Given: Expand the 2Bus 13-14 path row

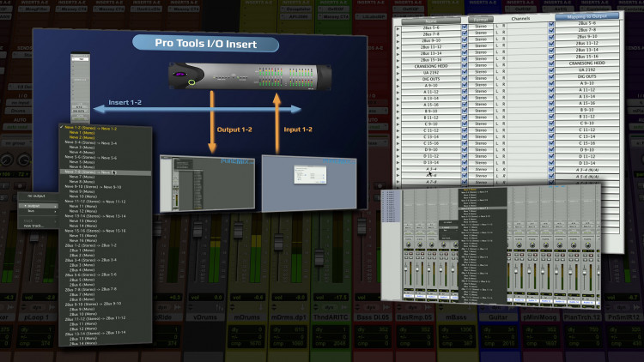Looking at the screenshot, I should coord(398,54).
